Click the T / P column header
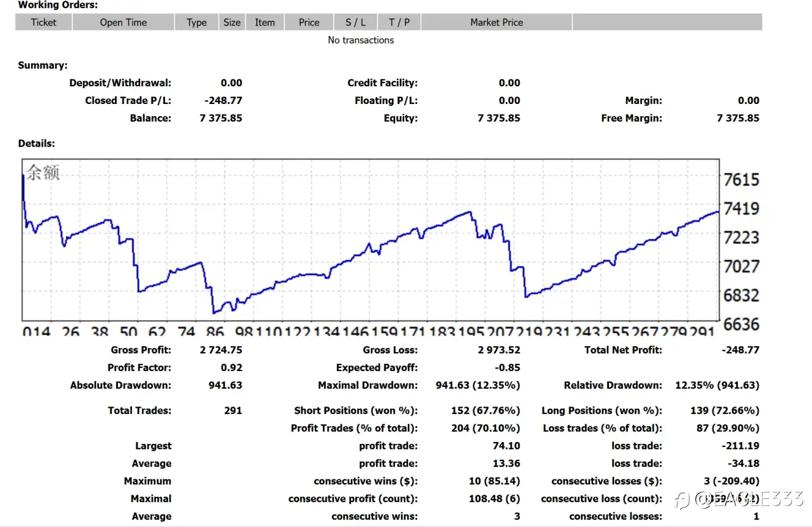The image size is (812, 527). pyautogui.click(x=399, y=22)
